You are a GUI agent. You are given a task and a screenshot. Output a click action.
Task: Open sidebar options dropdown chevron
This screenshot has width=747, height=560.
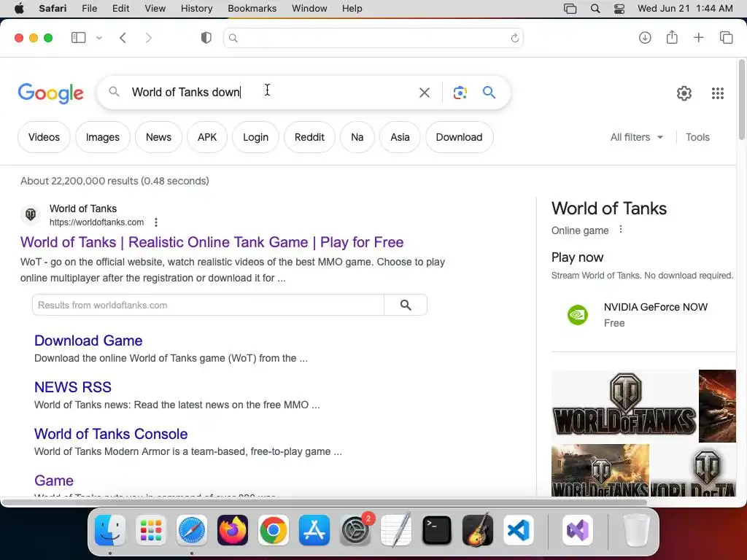[99, 38]
